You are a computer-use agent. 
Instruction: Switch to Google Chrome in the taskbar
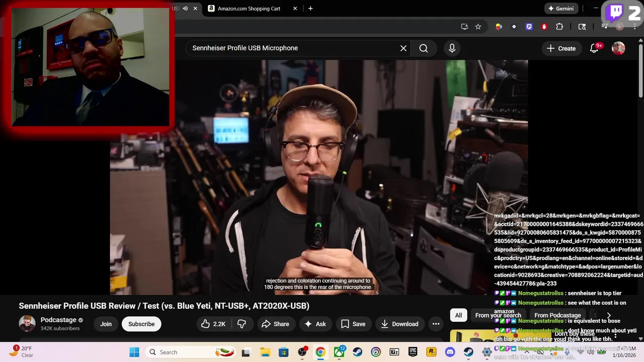point(320,352)
